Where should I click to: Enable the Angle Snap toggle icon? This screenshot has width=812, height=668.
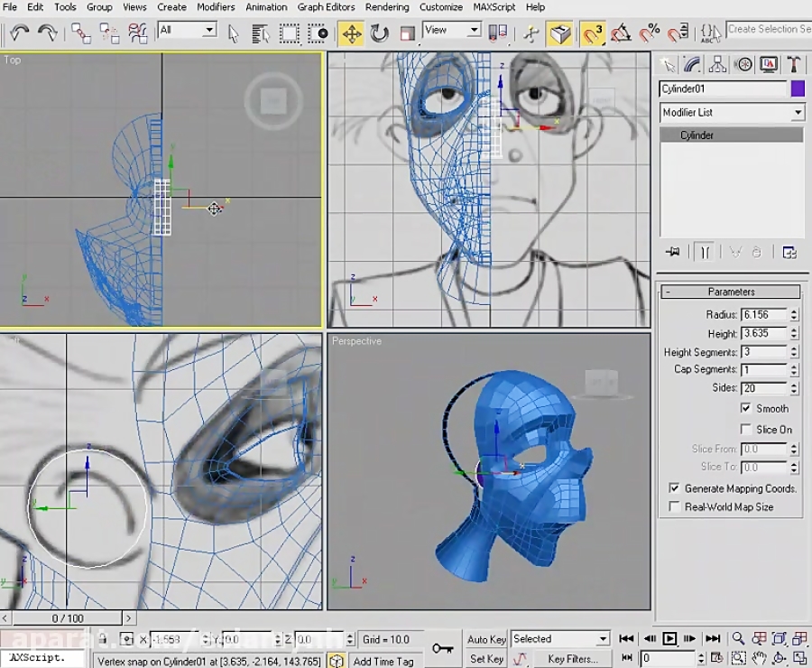point(619,31)
